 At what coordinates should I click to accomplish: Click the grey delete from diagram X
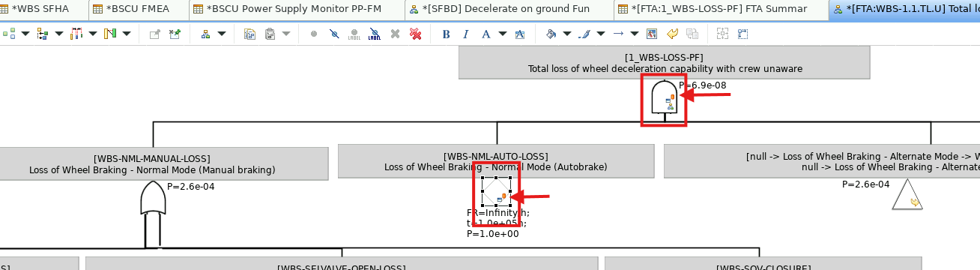395,34
